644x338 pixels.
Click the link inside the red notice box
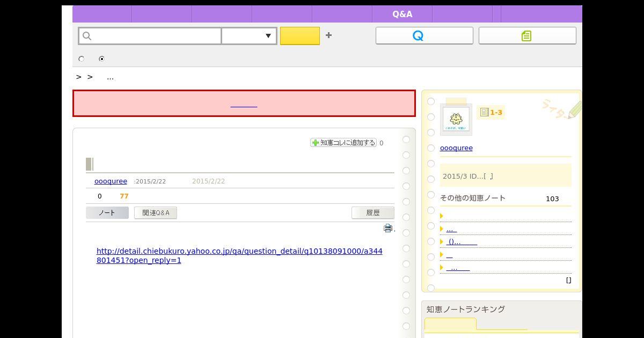[x=244, y=105]
